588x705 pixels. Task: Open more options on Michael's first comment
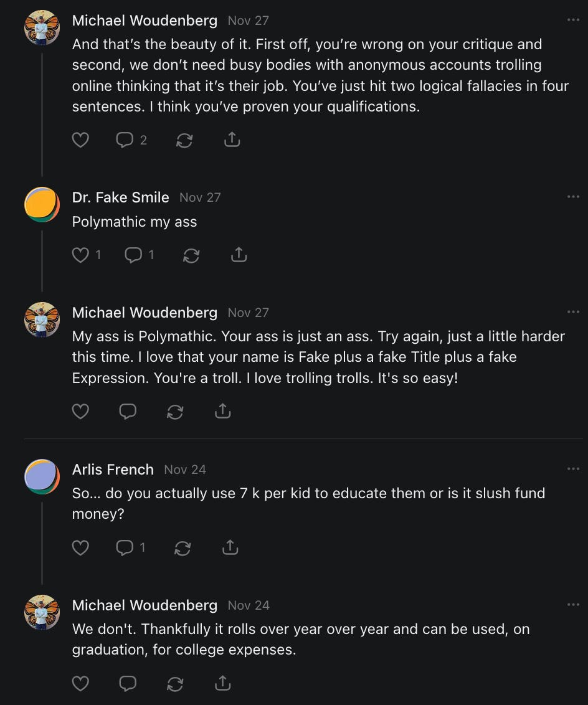coord(573,21)
